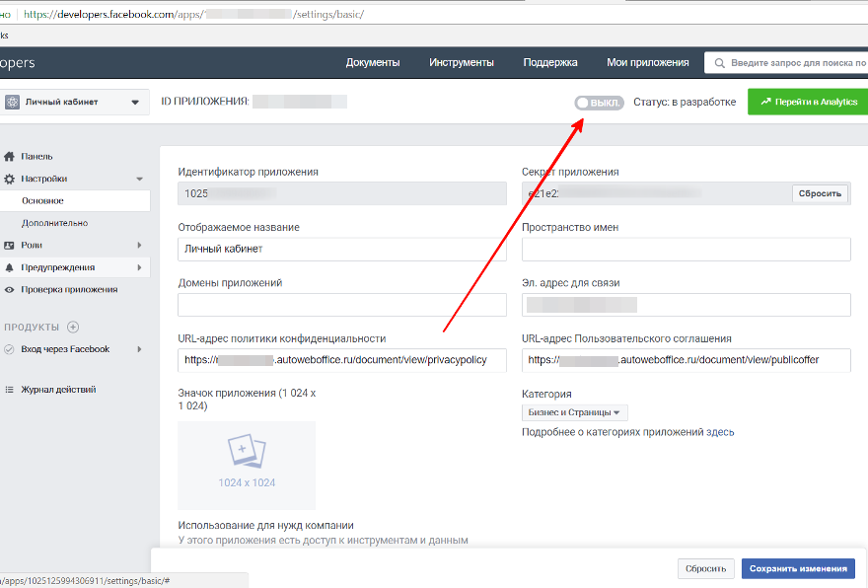
Task: Edit the privacy policy URL field
Action: click(x=342, y=360)
